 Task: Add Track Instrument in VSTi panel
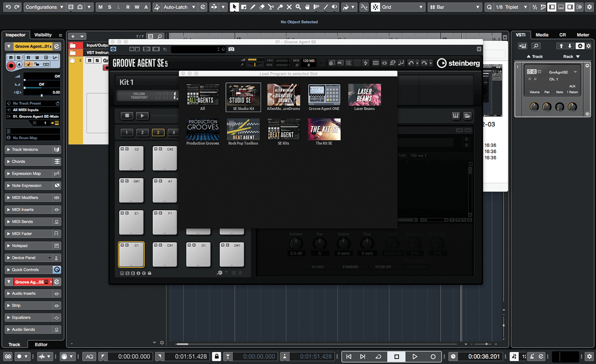pyautogui.click(x=522, y=46)
